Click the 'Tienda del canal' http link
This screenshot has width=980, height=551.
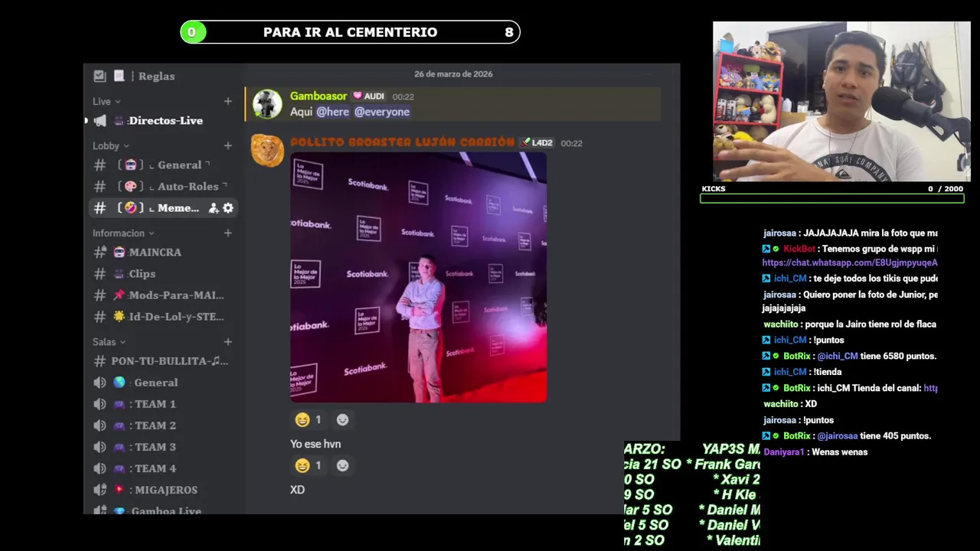930,388
